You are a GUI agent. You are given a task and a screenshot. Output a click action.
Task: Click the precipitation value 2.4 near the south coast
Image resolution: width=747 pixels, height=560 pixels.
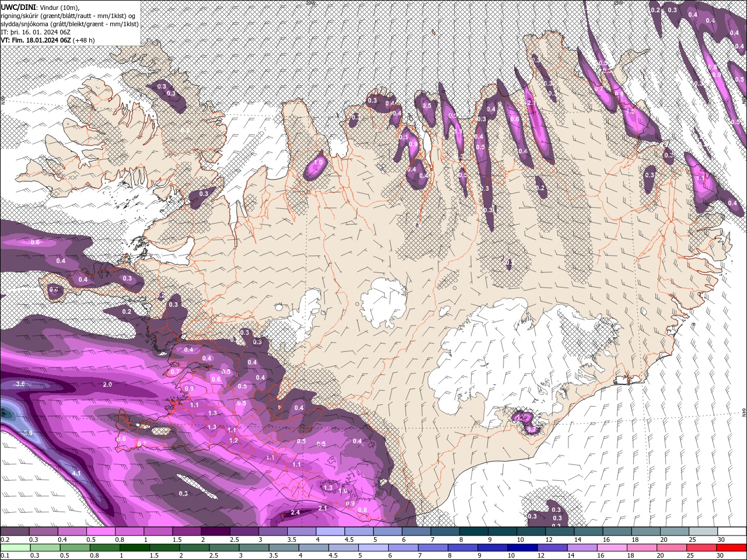295,513
